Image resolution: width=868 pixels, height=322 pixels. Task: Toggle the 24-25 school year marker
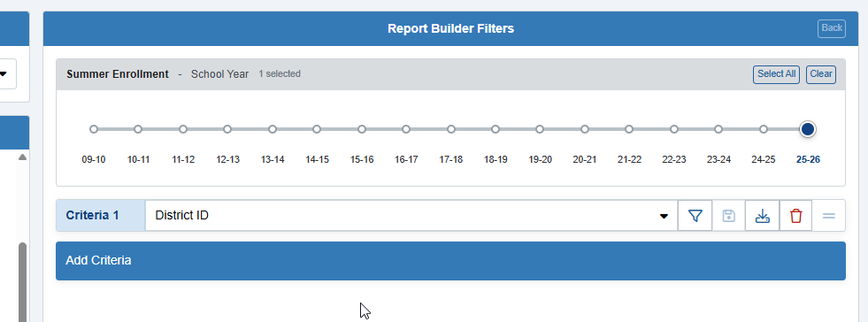pos(764,129)
